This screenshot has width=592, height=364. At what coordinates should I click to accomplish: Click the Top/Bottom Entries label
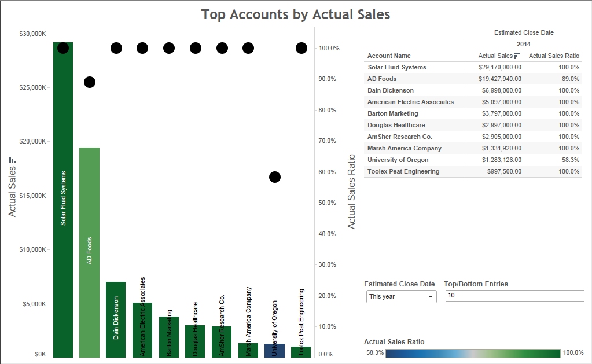click(x=476, y=284)
